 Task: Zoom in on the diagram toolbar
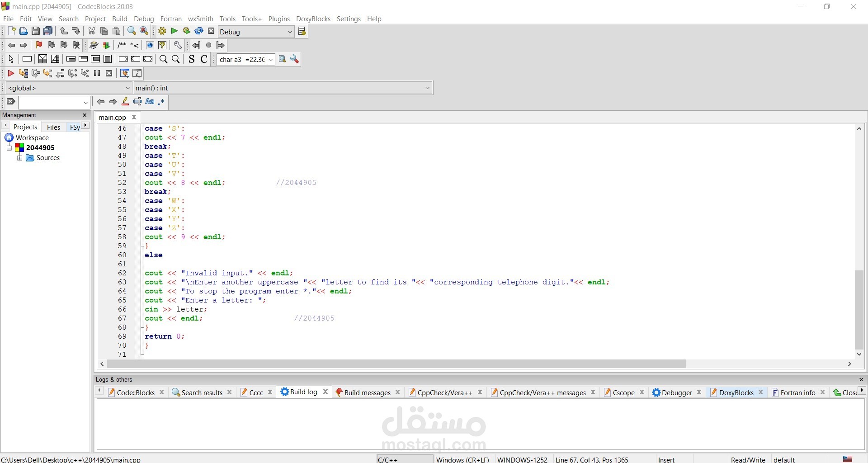164,59
